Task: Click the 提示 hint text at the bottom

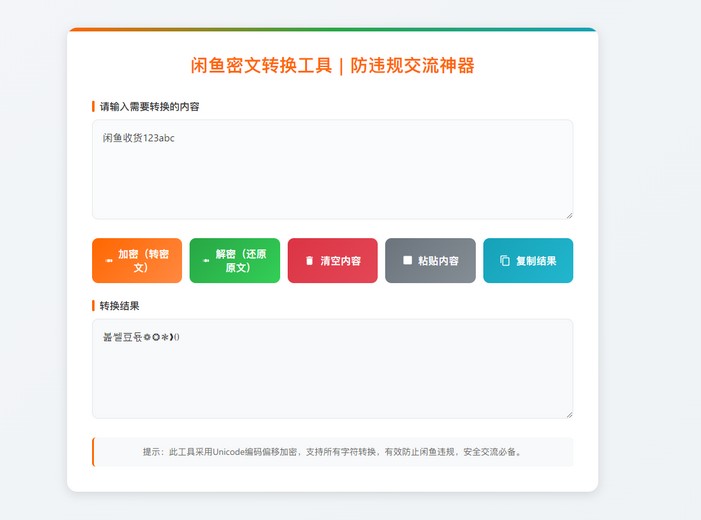Action: pos(332,452)
